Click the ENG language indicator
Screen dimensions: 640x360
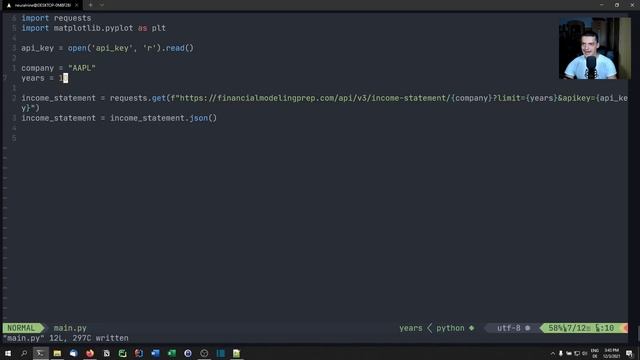coord(594,353)
